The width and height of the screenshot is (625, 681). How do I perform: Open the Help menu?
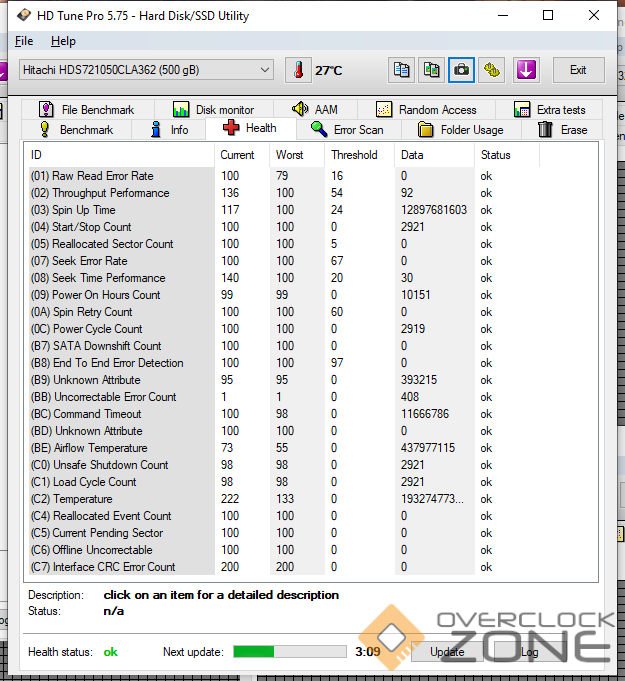tap(63, 41)
